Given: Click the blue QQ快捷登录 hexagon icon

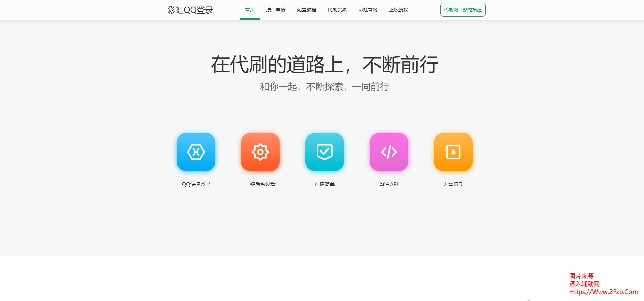Looking at the screenshot, I should pos(196,152).
